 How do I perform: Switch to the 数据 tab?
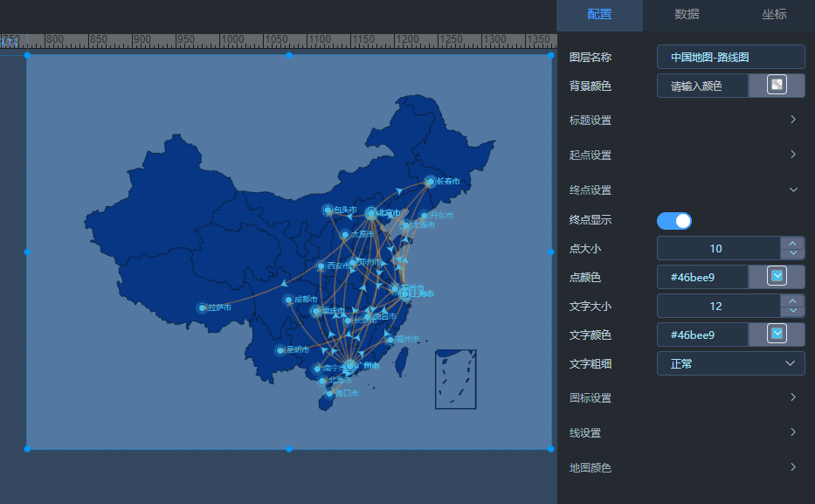(x=687, y=14)
